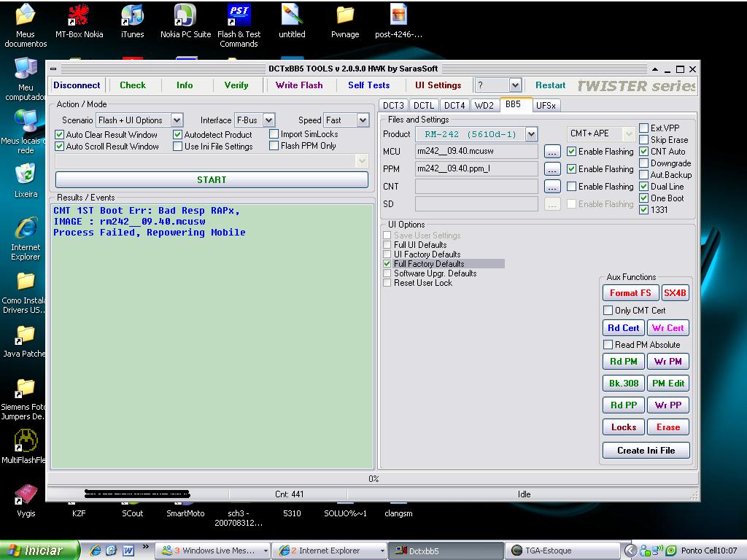
Task: Toggle MCU Enable Flashing checkbox
Action: click(572, 152)
